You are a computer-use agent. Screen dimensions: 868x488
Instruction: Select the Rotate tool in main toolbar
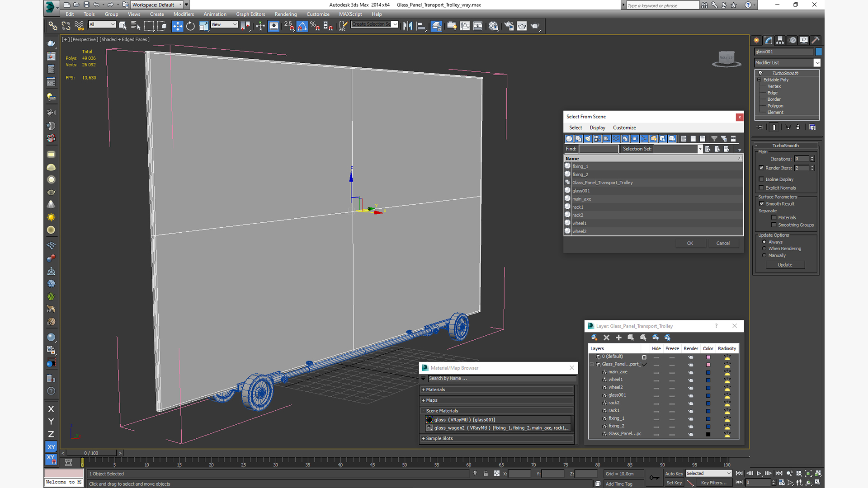click(190, 26)
